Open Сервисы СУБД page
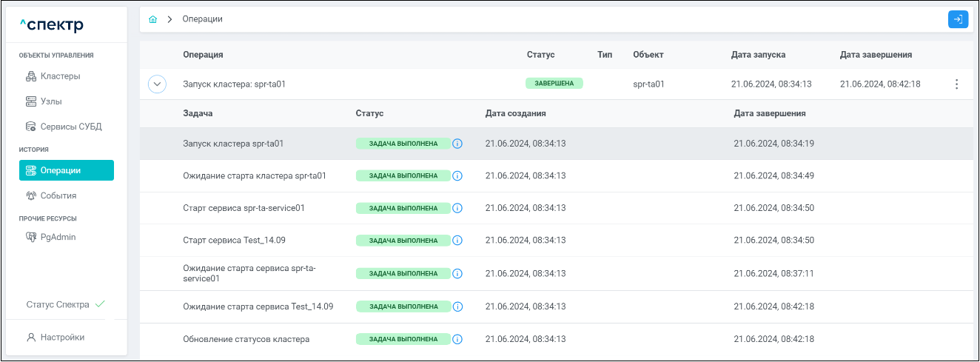The width and height of the screenshot is (980, 362). tap(70, 127)
